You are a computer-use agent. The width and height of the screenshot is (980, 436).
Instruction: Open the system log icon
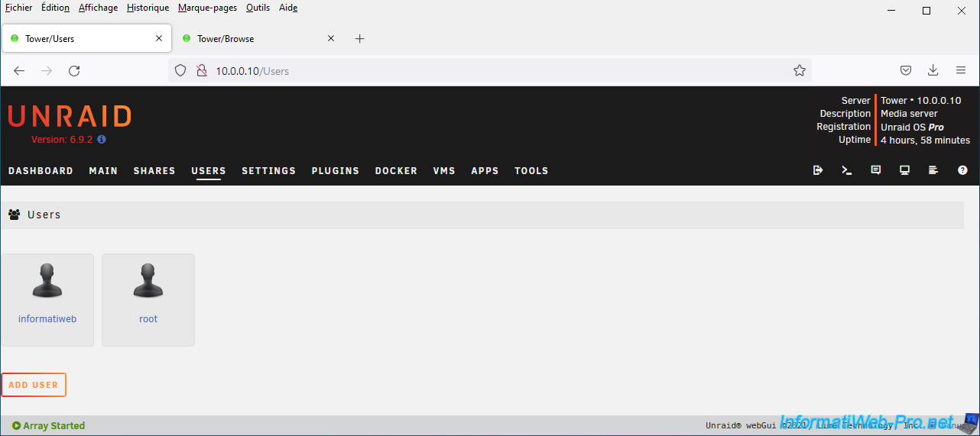pos(933,170)
